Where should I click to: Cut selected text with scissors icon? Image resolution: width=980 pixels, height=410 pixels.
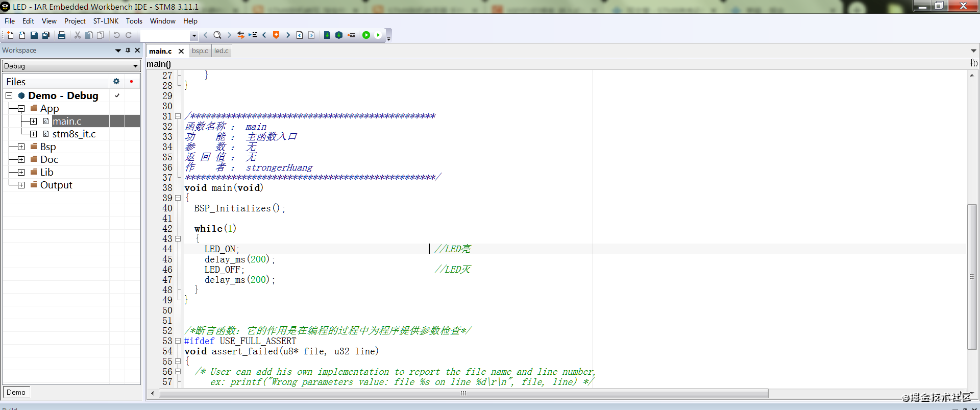78,35
